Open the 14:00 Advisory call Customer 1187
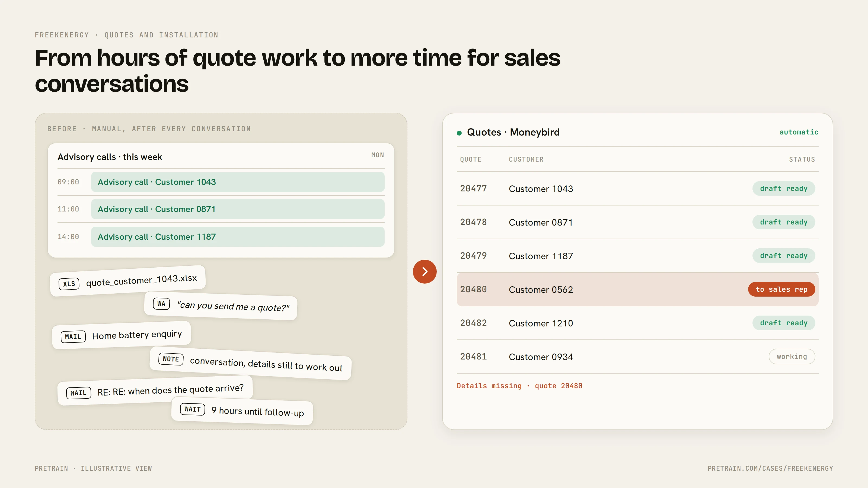Image resolution: width=868 pixels, height=488 pixels. (x=238, y=237)
